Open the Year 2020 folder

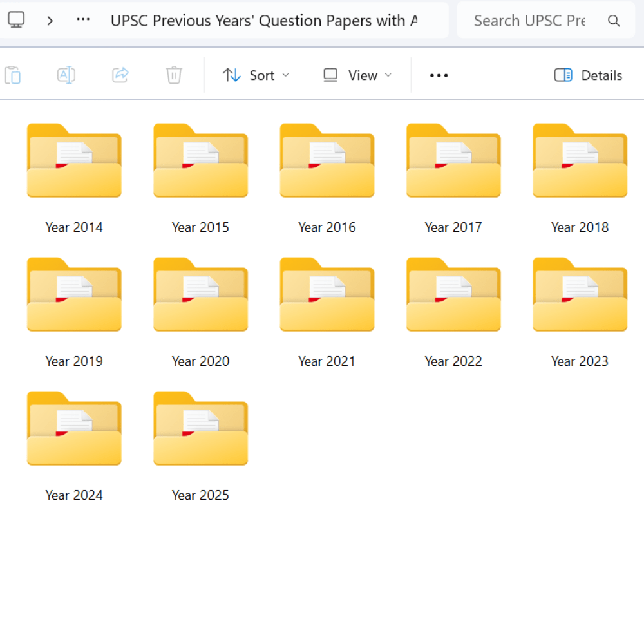click(200, 295)
